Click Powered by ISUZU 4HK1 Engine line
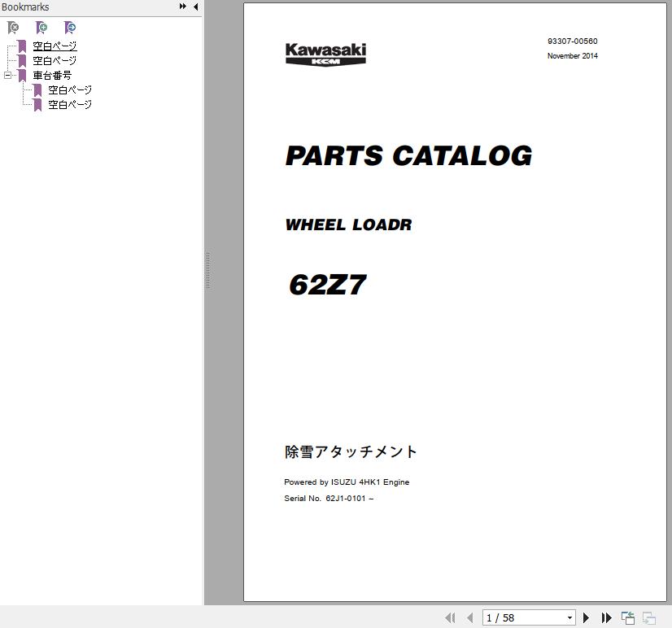Screen dimensions: 672x628 coord(347,482)
